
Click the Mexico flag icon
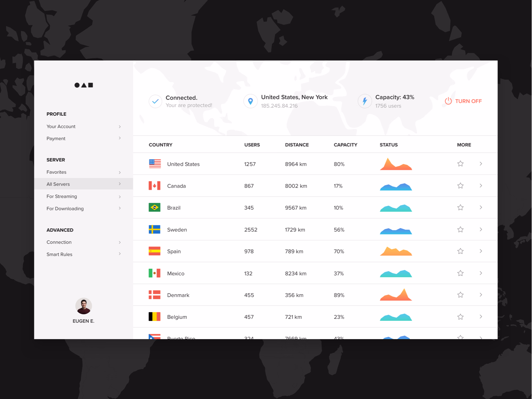[155, 273]
